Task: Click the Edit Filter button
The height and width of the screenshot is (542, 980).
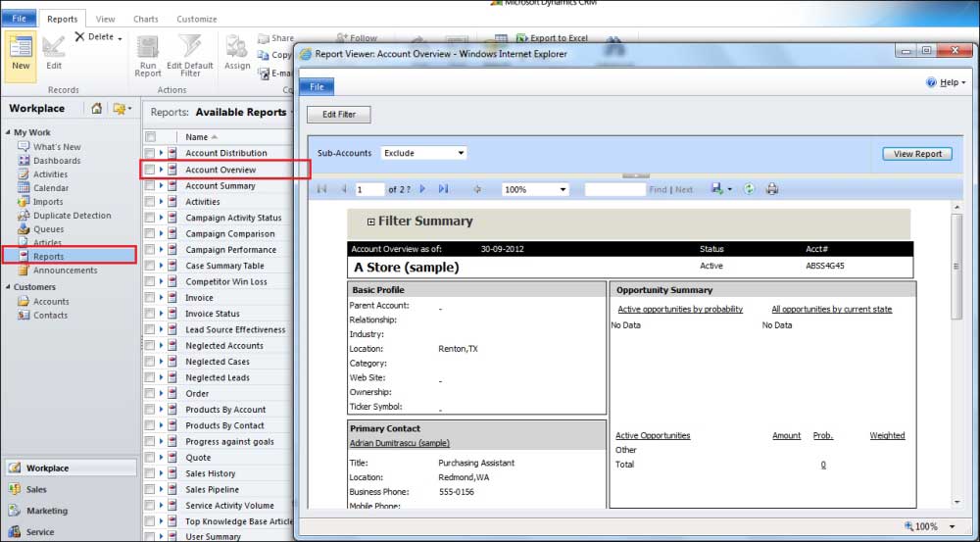Action: (339, 115)
